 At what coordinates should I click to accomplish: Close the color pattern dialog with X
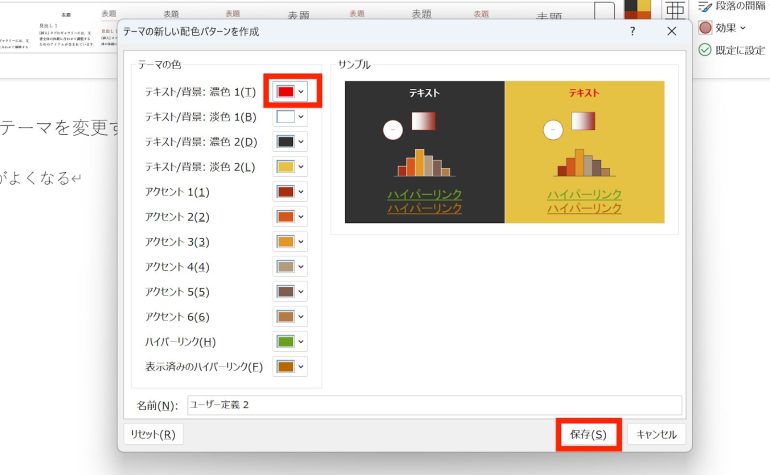(672, 32)
